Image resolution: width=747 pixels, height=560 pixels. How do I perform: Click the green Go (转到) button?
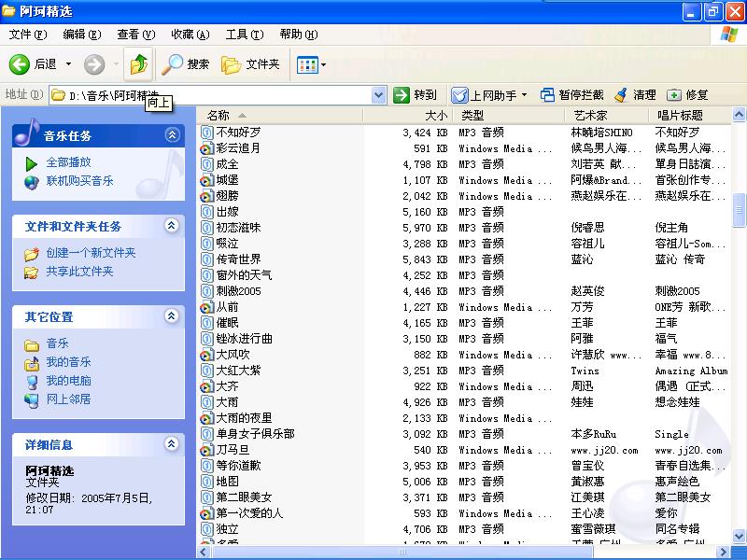(402, 95)
